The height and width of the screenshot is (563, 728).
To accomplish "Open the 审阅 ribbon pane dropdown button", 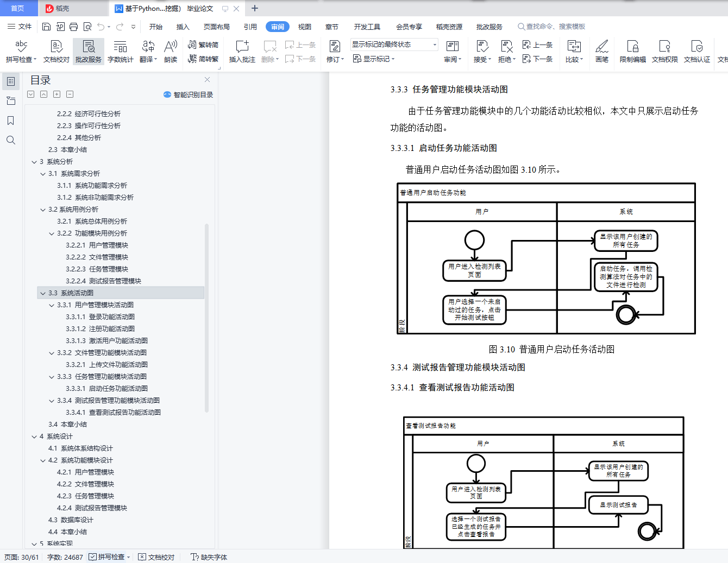I will tap(453, 52).
